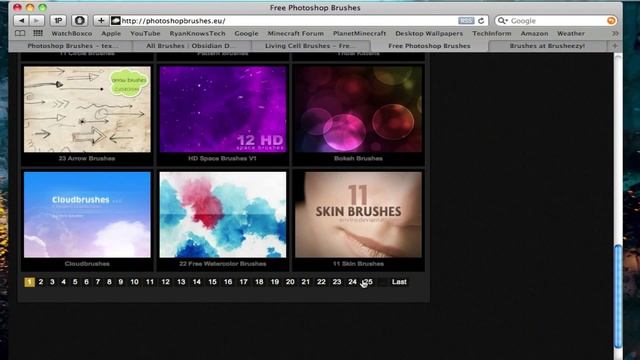This screenshot has height=360, width=640.
Task: Go to page 2 of brushes
Action: 41,282
